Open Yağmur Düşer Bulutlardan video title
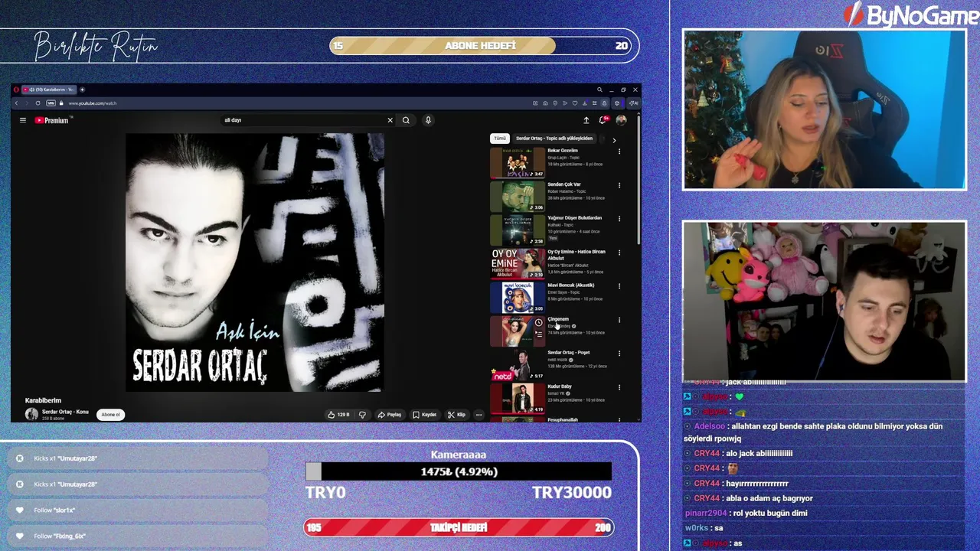Screen dimensions: 980x551 click(x=575, y=218)
